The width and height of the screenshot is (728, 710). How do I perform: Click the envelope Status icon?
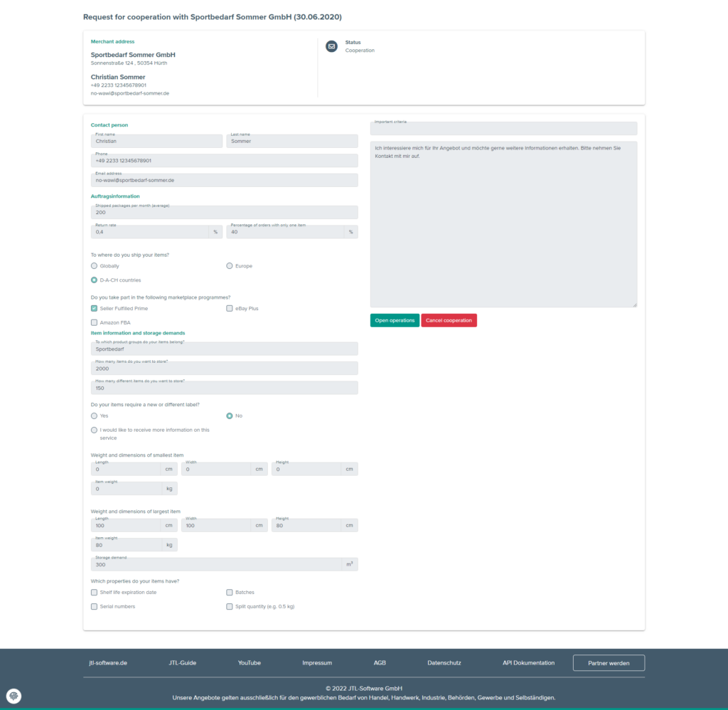pyautogui.click(x=331, y=46)
